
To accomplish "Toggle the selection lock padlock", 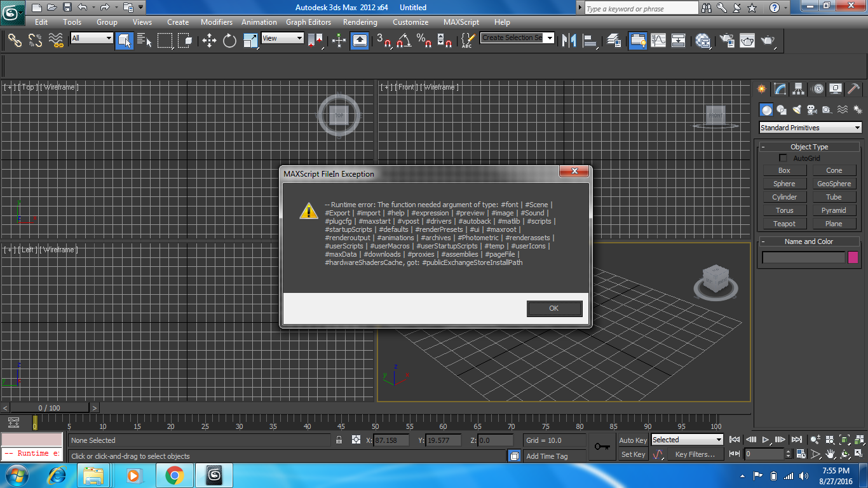I will 339,440.
